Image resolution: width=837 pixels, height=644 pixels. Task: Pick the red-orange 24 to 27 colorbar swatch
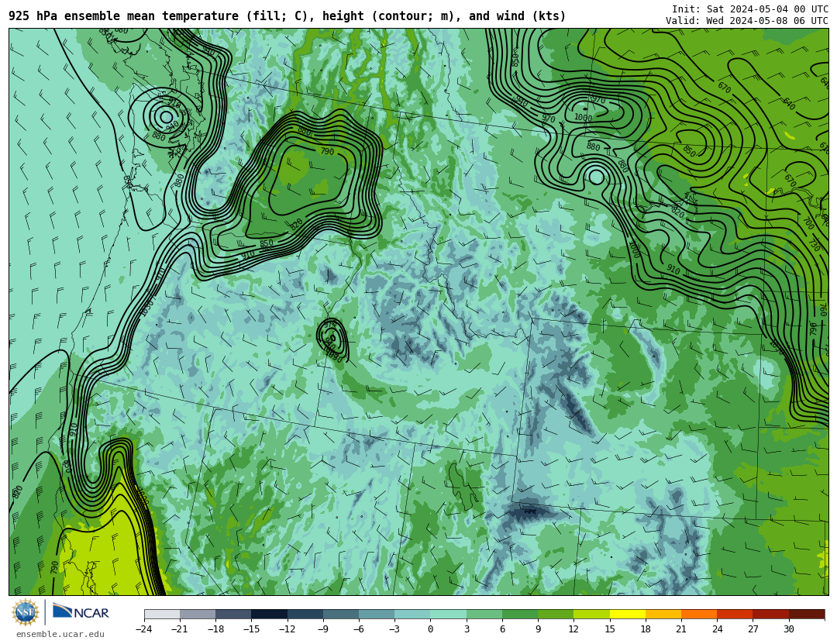(x=735, y=614)
